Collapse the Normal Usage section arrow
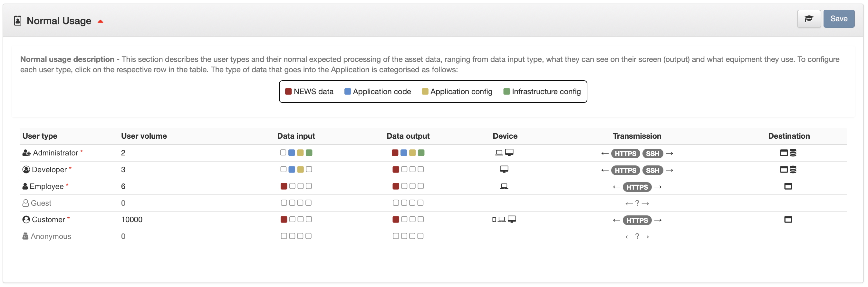868x287 pixels. (100, 22)
